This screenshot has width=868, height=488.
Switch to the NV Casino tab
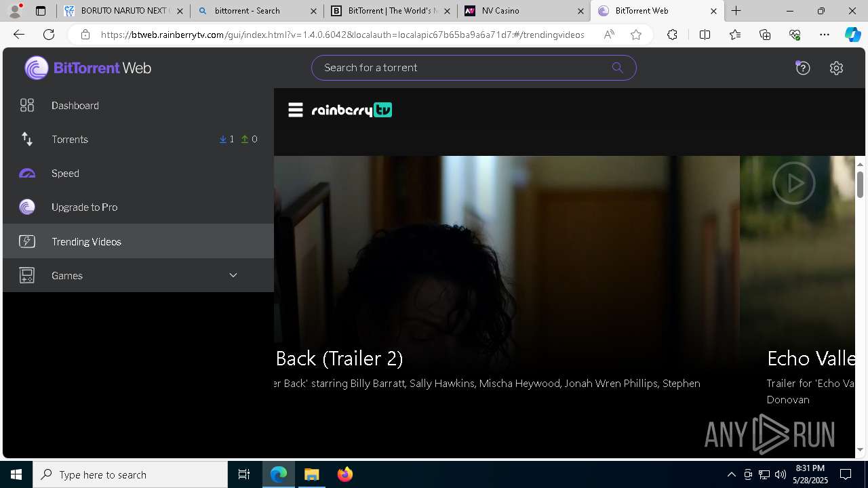pyautogui.click(x=524, y=11)
